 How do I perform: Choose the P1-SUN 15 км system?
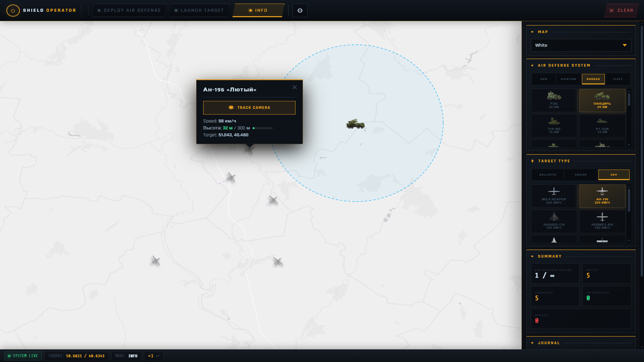[602, 126]
